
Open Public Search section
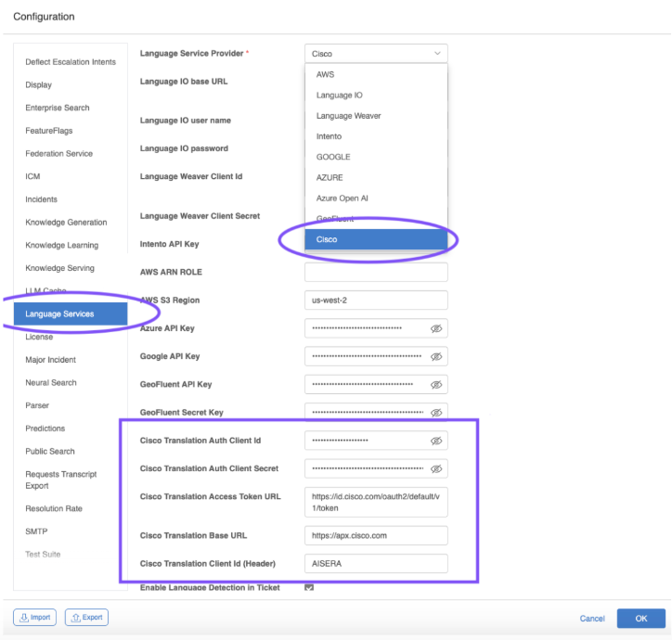coord(71,451)
